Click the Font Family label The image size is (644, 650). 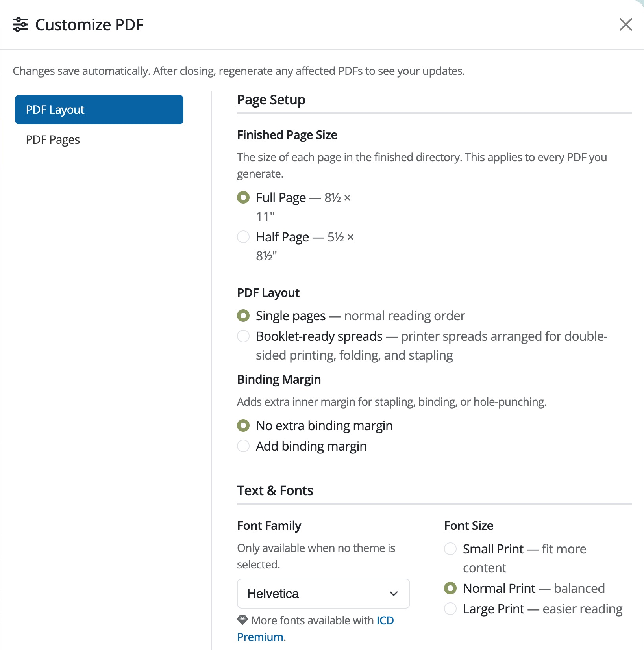coord(269,526)
